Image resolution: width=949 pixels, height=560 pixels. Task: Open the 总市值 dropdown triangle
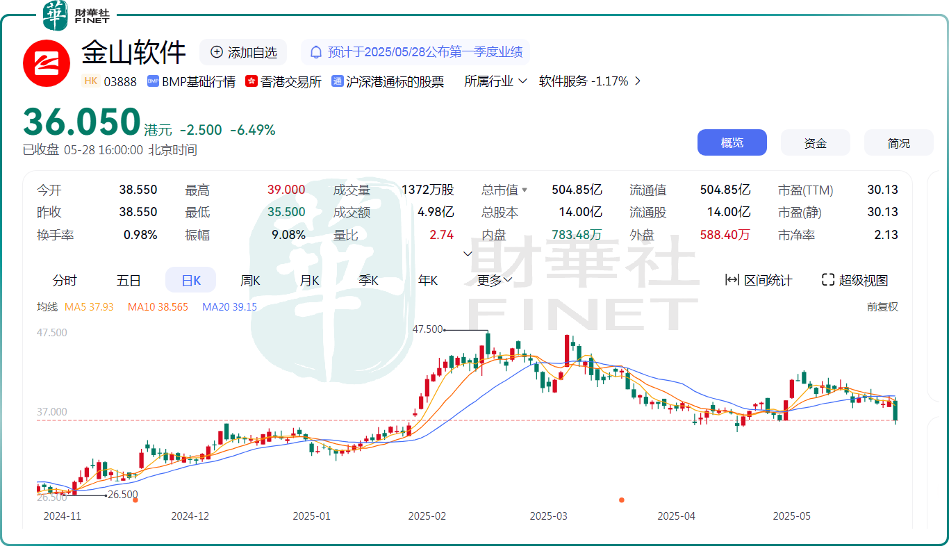click(x=525, y=190)
